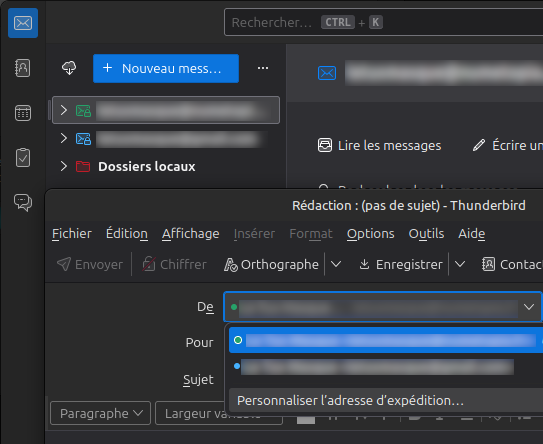Image resolution: width=543 pixels, height=444 pixels.
Task: Click the Écrire pencil icon
Action: click(x=479, y=145)
